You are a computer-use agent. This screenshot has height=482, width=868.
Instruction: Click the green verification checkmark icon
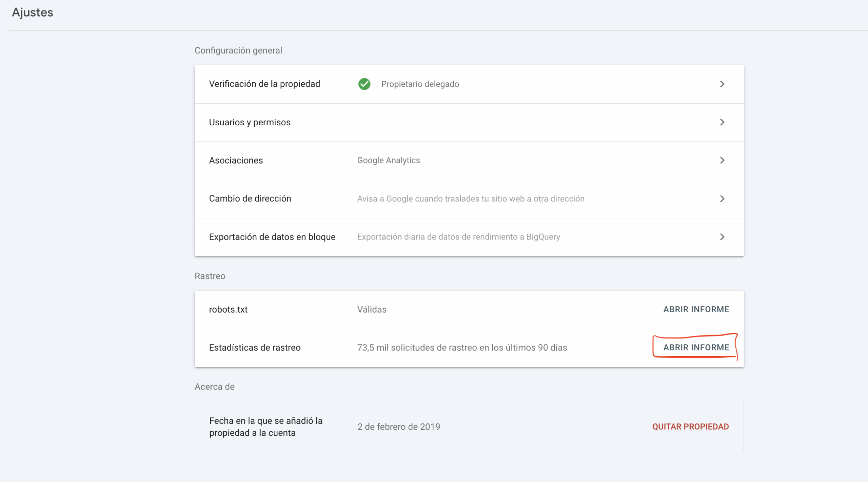(364, 84)
